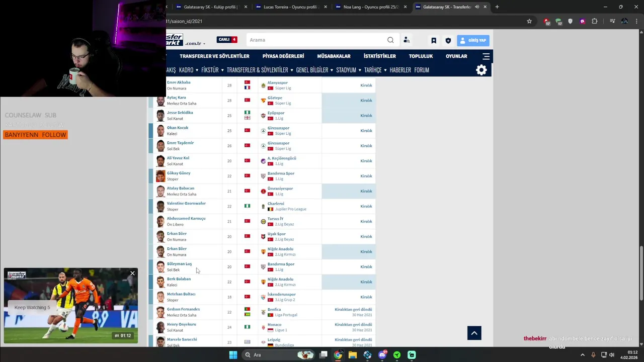Open the detailed player search icon
The width and height of the screenshot is (644, 362).
coord(407,40)
